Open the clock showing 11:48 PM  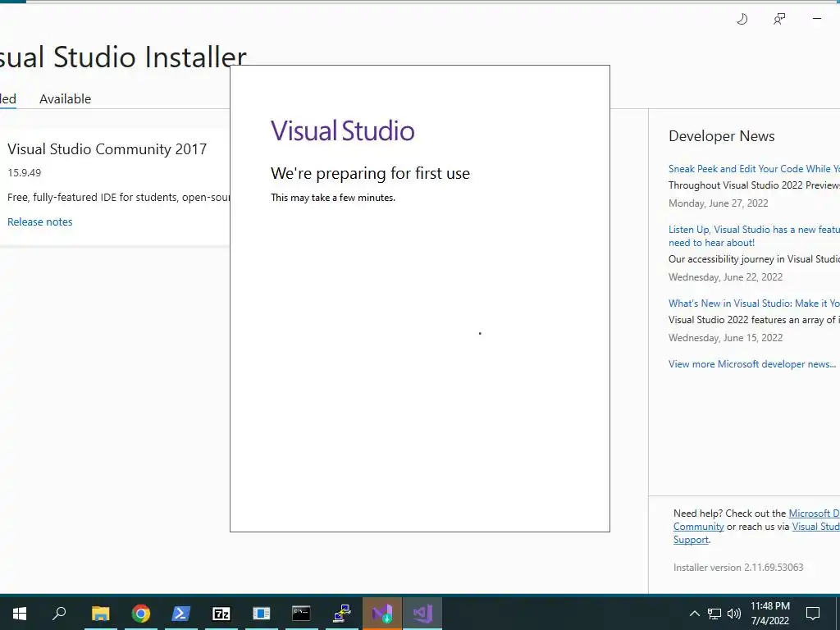769,614
